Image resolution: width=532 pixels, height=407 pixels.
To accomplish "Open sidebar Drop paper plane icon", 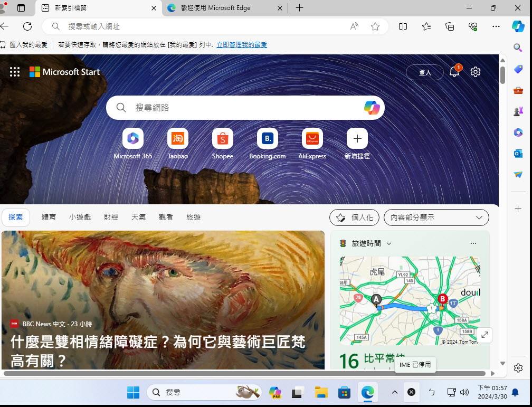I will 518,175.
